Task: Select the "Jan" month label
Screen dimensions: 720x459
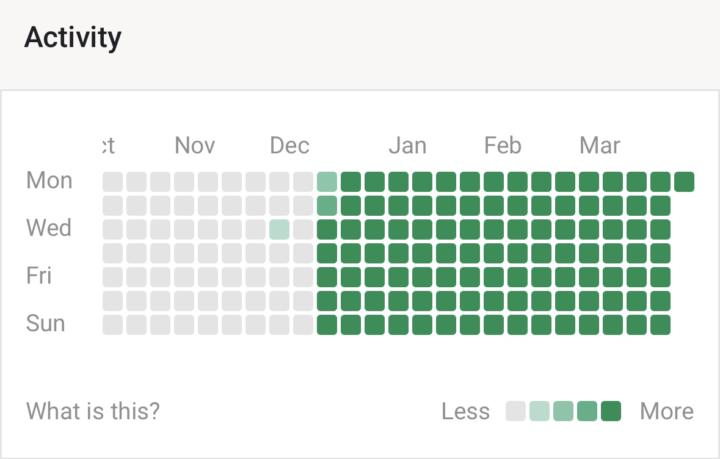Action: click(x=407, y=146)
